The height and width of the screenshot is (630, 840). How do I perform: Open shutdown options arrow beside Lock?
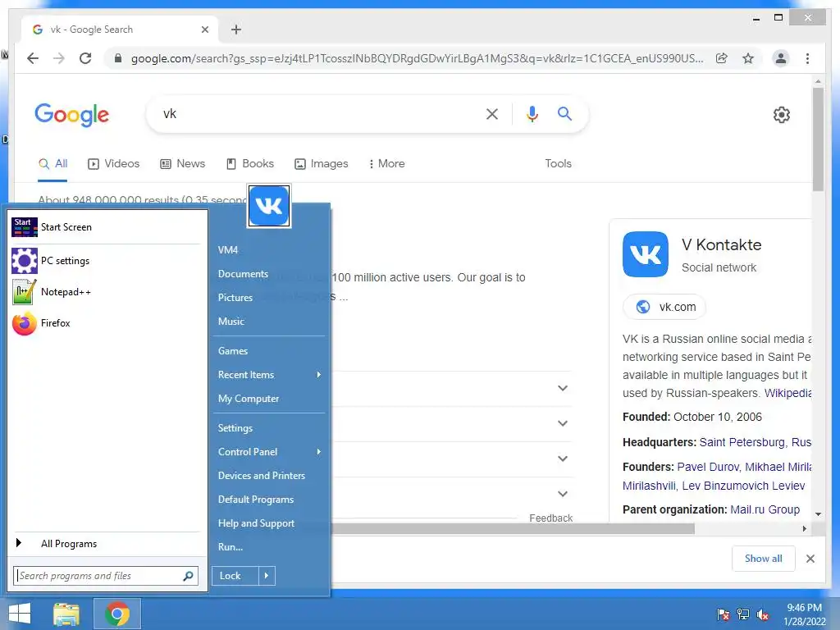tap(267, 576)
